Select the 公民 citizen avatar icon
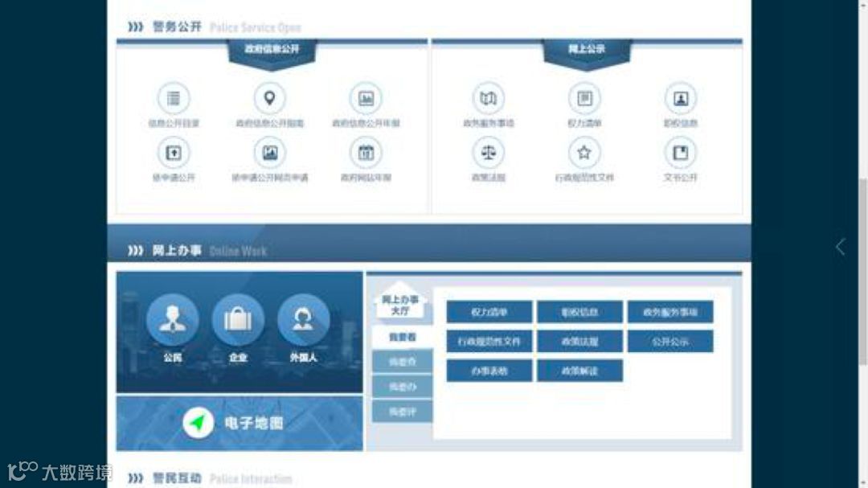868x488 pixels. tap(173, 320)
